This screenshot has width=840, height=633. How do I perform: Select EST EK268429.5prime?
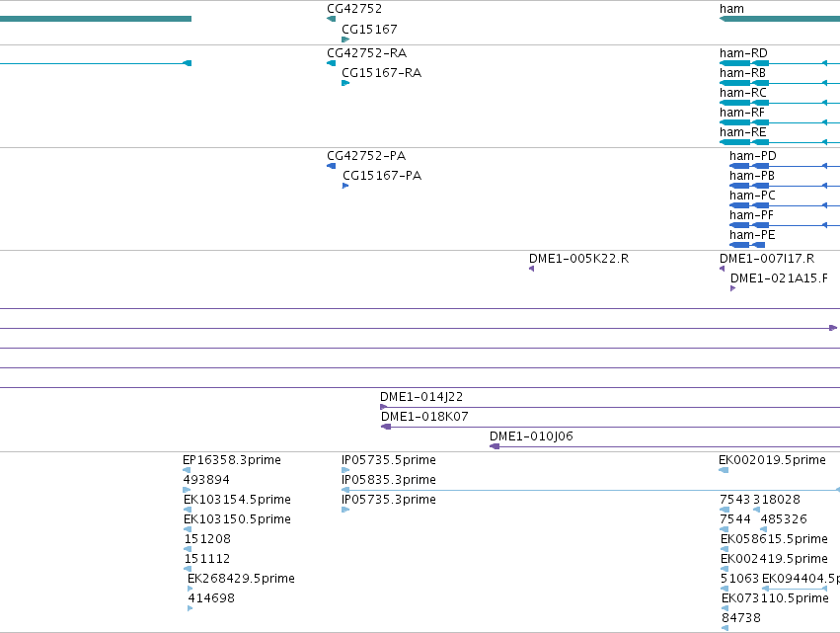[241, 579]
